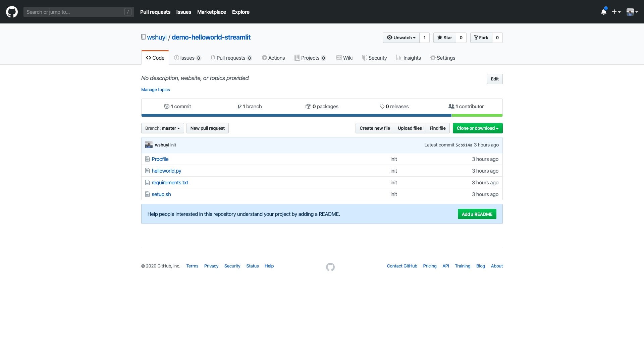This screenshot has height=362, width=644.
Task: Select the Code tab
Action: 155,58
